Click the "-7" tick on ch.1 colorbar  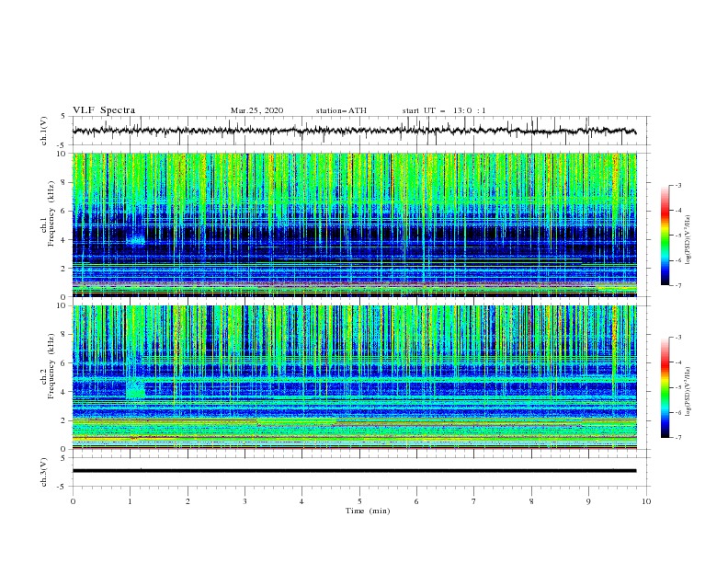tap(677, 285)
